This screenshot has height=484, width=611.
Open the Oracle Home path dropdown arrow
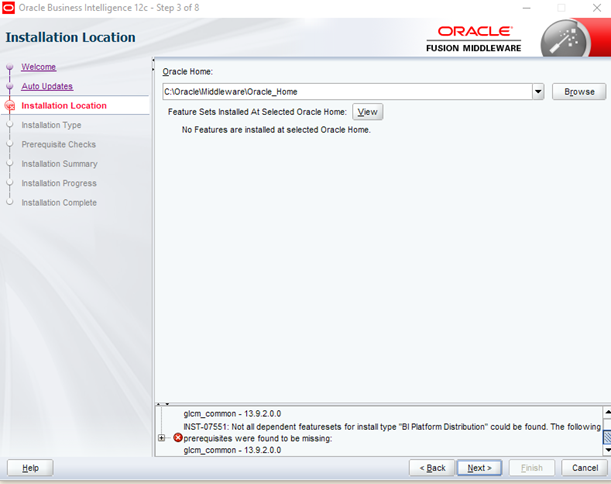[x=538, y=92]
